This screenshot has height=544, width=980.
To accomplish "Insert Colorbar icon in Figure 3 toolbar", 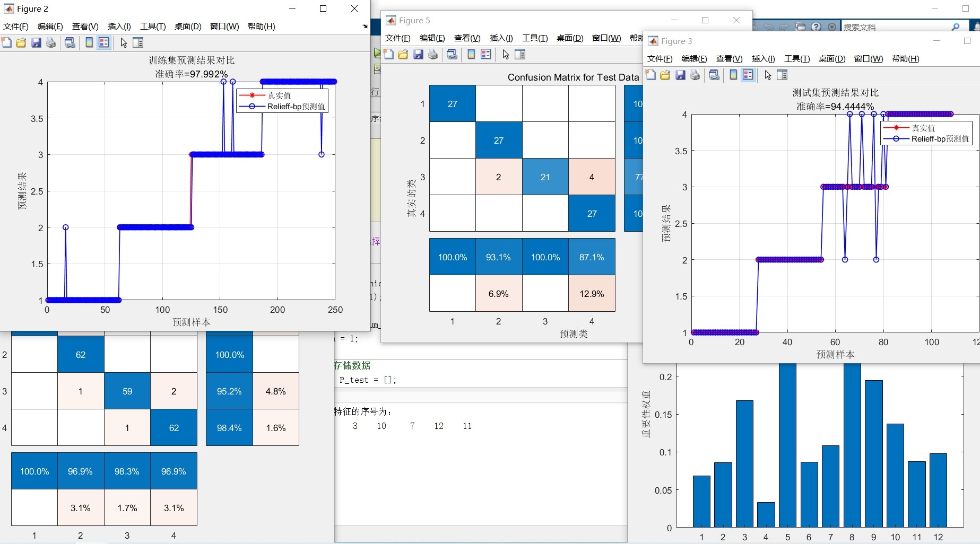I will pos(733,75).
